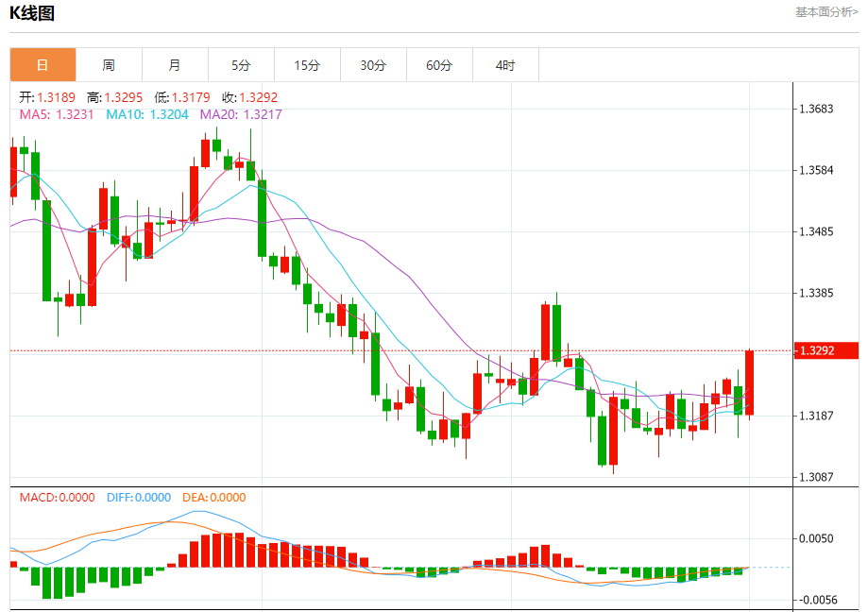
Task: Click the 1.3385 price axis label
Action: 816,294
